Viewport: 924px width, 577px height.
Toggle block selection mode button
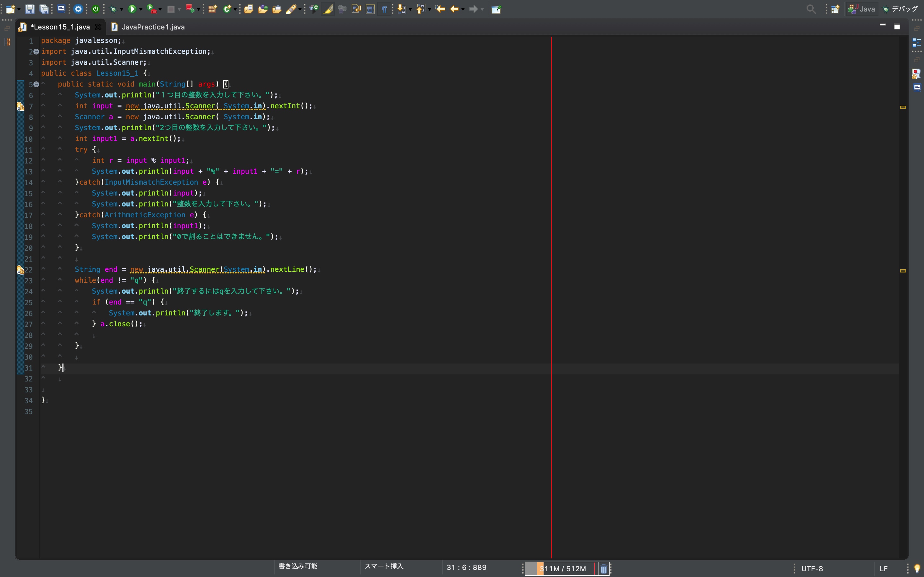370,9
